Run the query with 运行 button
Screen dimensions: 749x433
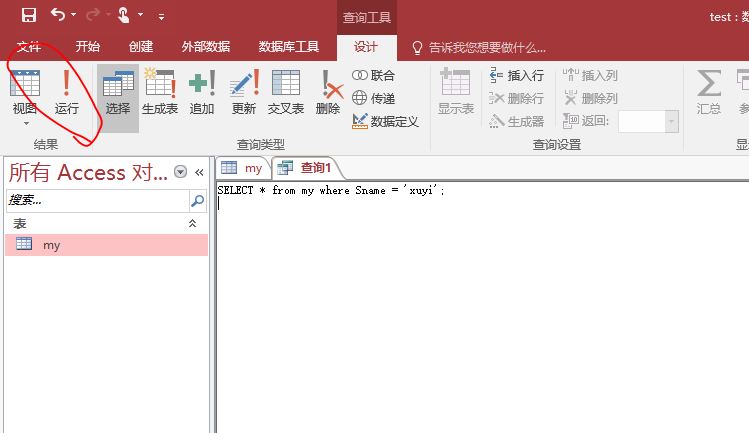[66, 92]
